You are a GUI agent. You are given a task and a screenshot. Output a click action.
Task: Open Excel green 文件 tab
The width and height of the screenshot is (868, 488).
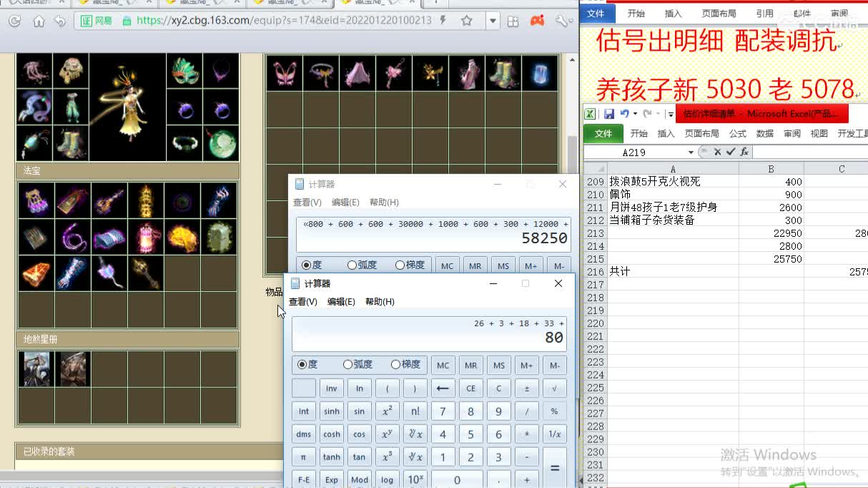tap(603, 133)
